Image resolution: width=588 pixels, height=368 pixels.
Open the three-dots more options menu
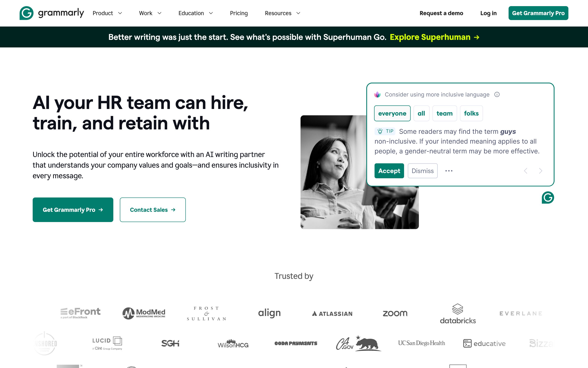[x=449, y=171]
